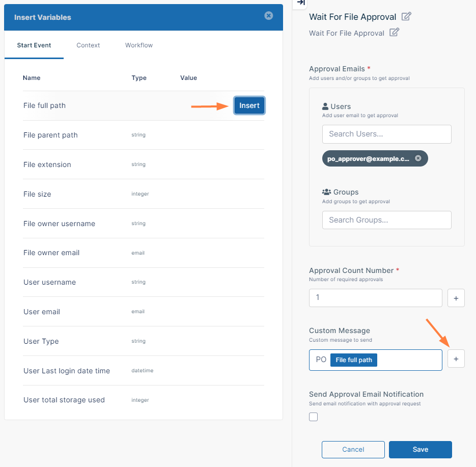Screen dimensions: 476x467
Task: Select the File full path tag in message
Action: 354,360
